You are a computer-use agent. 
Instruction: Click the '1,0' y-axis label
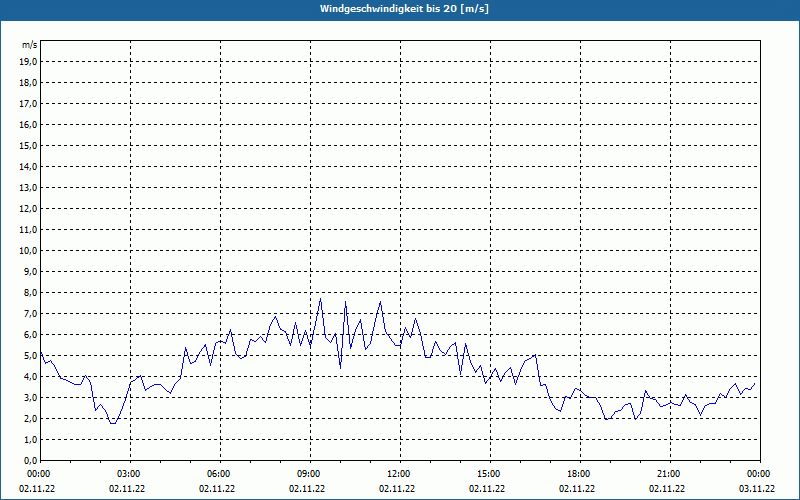(30, 440)
